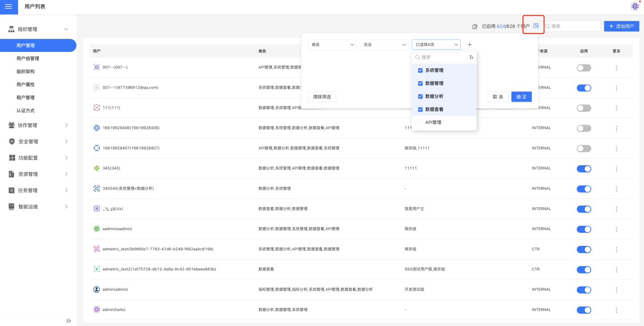Click the plus icon to add filter condition
The image size is (644, 326).
click(470, 45)
